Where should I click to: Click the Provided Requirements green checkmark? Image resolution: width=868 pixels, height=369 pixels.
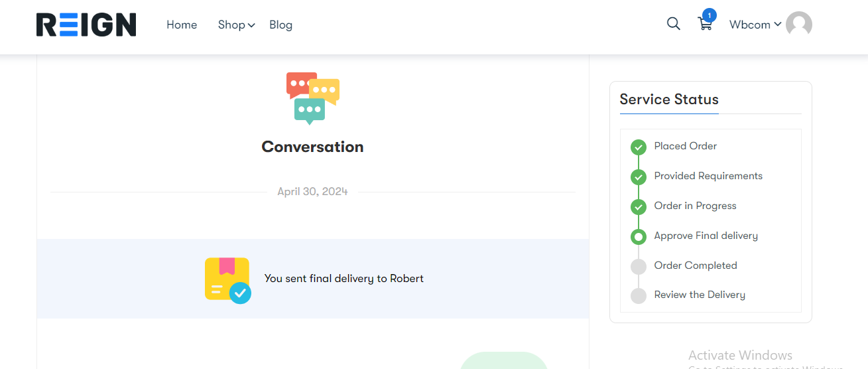[x=638, y=177]
